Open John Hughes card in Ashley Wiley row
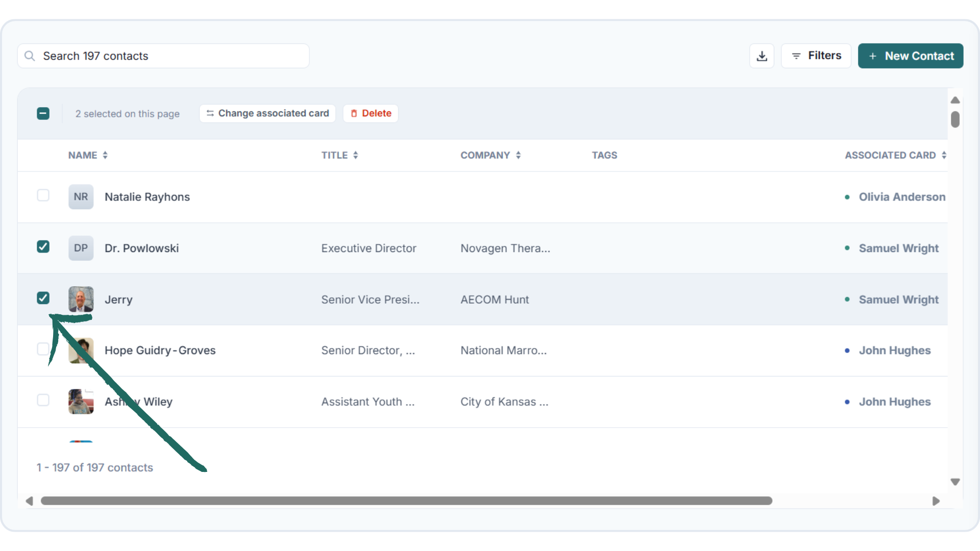 894,402
